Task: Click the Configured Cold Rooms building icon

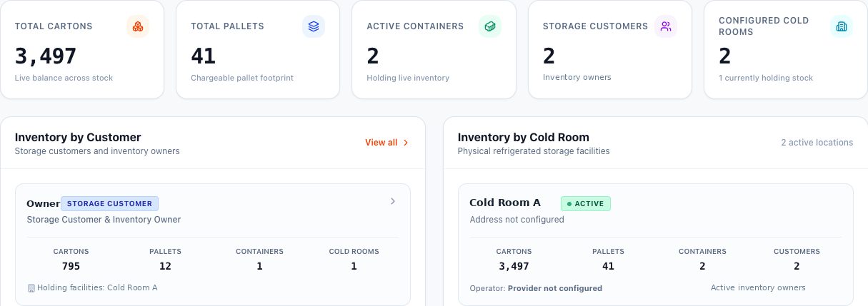Action: click(842, 26)
